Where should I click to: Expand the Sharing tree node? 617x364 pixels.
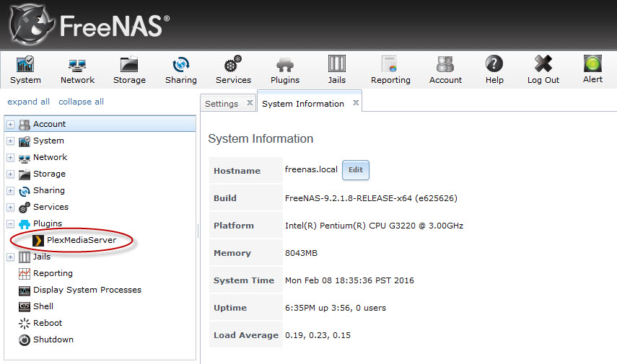11,191
